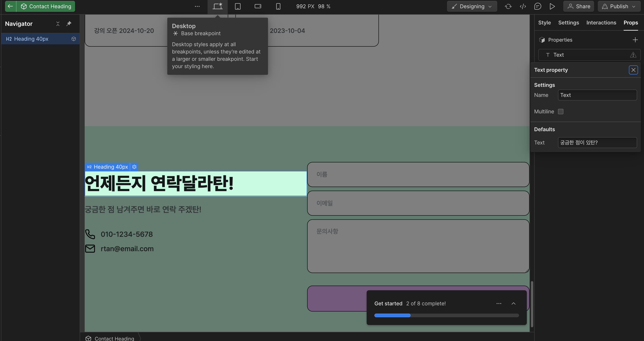Viewport: 644px width, 341px height.
Task: Collapse the Get started panel chevron
Action: click(514, 304)
